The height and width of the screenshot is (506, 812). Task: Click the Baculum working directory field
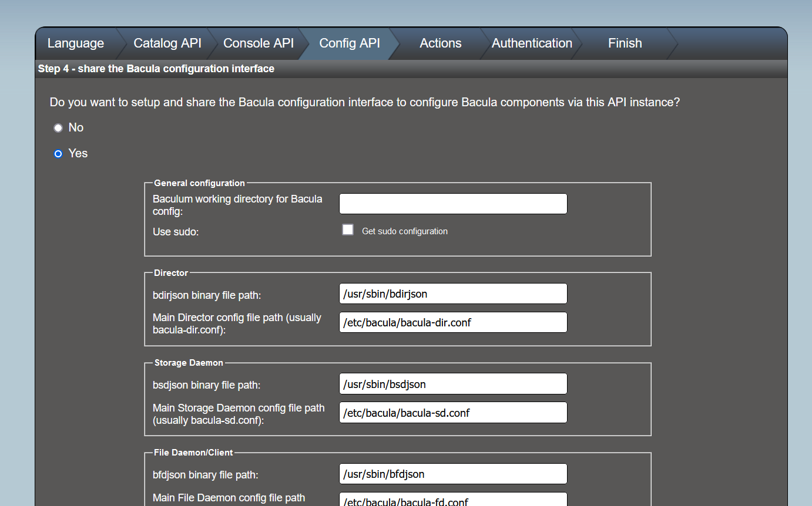pos(453,204)
